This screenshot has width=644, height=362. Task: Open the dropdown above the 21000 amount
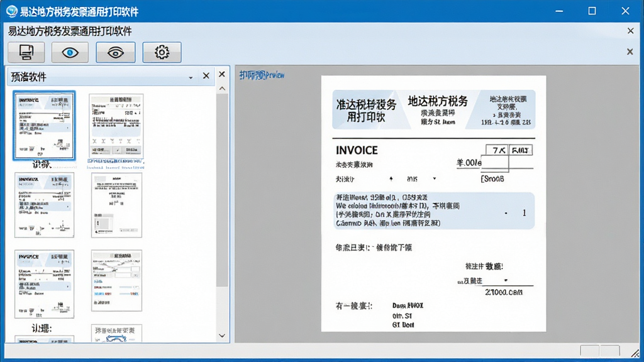(506, 280)
